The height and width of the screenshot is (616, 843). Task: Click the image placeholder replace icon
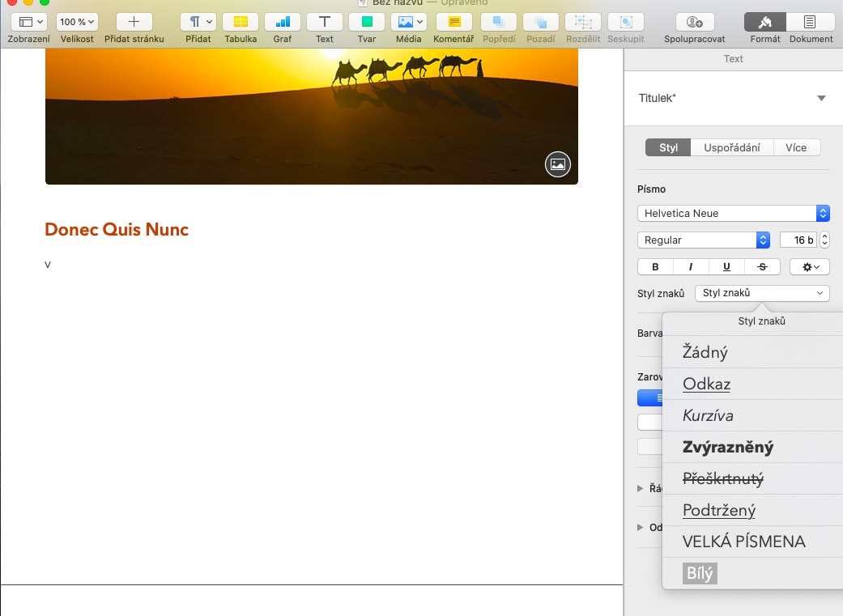pos(557,164)
